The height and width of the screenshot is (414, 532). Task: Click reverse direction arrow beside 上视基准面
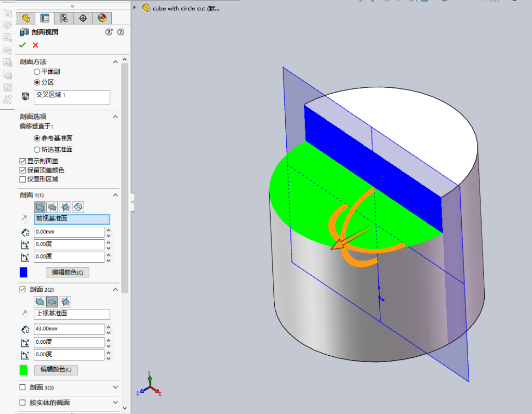click(25, 314)
